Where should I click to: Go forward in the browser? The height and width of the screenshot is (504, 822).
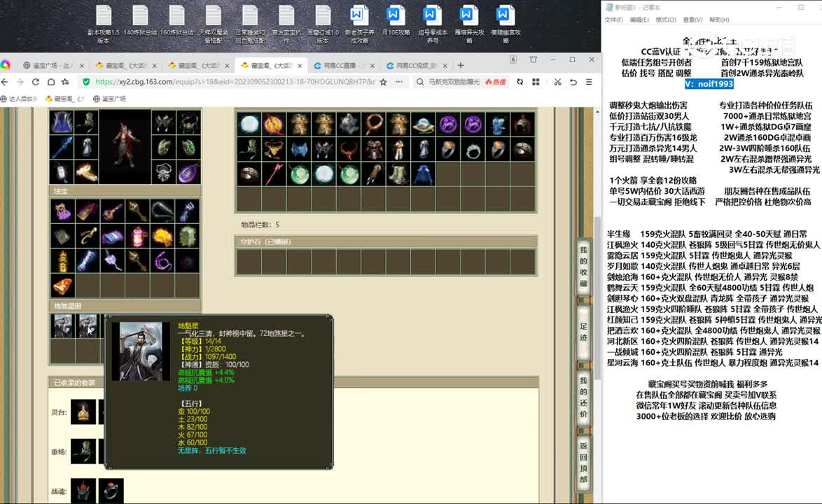point(20,82)
